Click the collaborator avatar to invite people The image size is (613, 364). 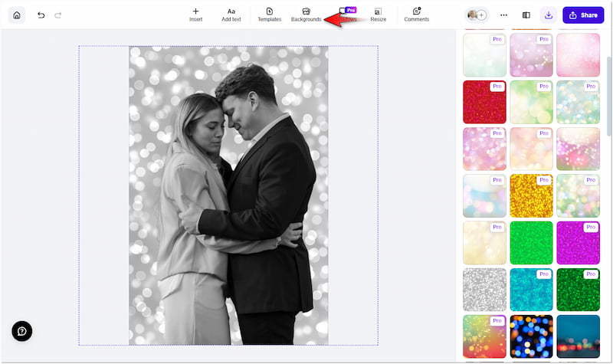click(477, 15)
